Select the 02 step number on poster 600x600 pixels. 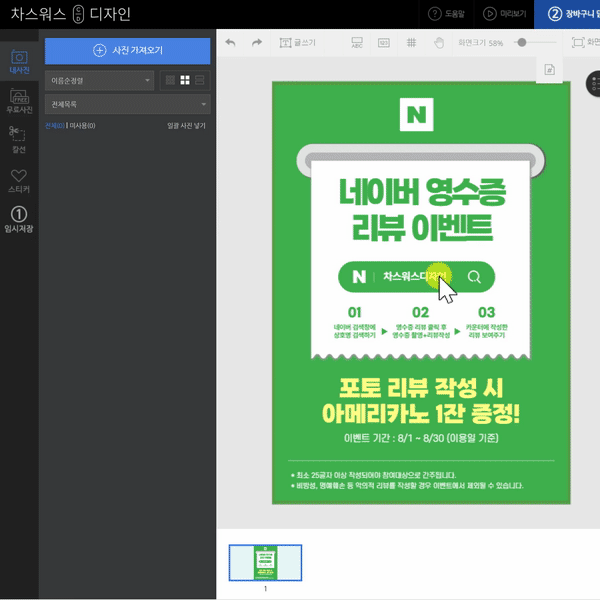(x=420, y=312)
